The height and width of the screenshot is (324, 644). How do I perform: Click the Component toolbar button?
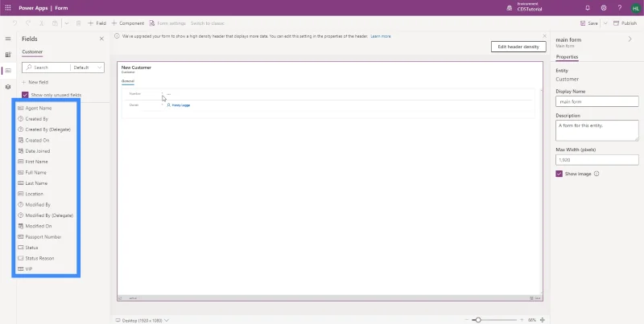pos(128,23)
